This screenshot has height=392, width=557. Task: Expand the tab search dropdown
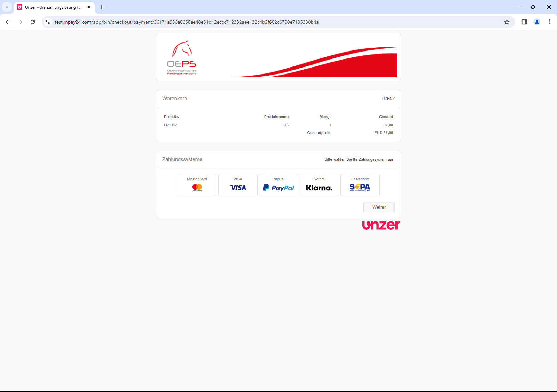(x=7, y=7)
